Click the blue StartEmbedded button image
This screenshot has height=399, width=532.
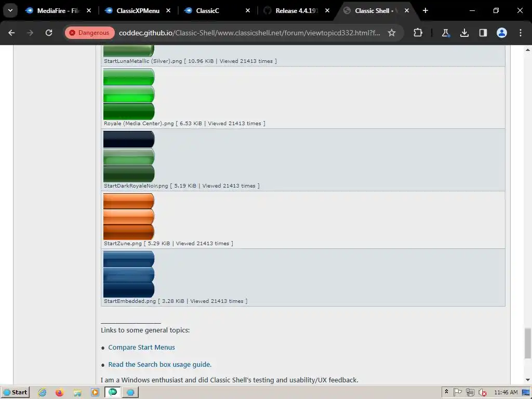pos(129,274)
